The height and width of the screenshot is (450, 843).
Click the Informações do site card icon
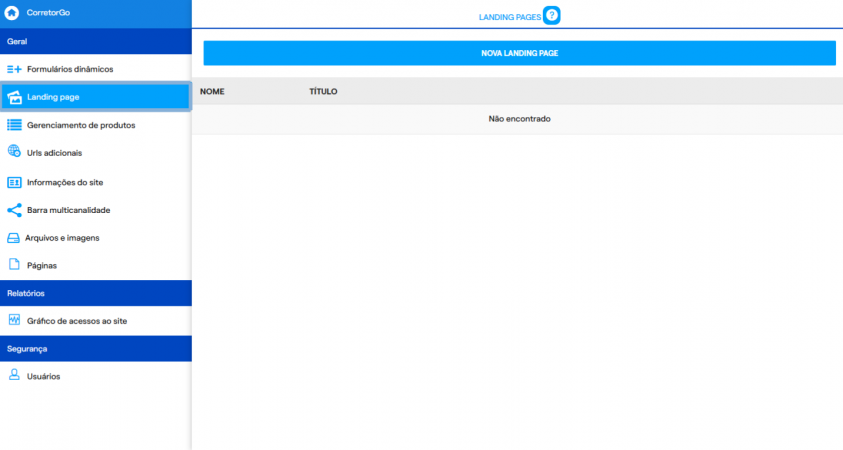tap(14, 183)
